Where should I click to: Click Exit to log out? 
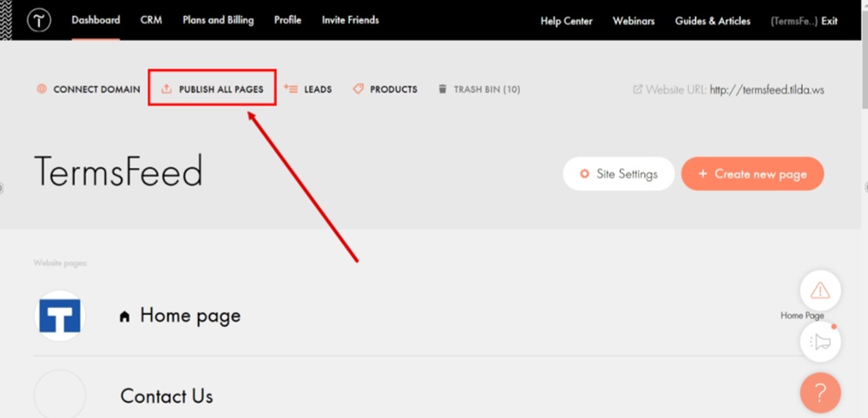coord(829,21)
